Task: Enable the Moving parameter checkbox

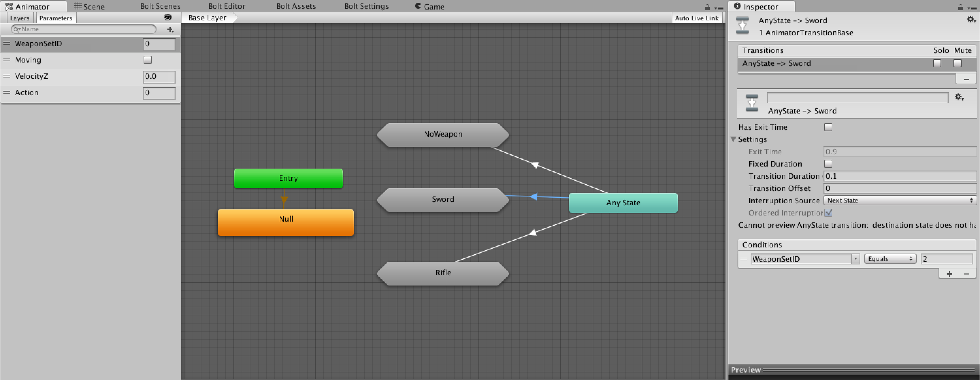Action: pyautogui.click(x=148, y=60)
